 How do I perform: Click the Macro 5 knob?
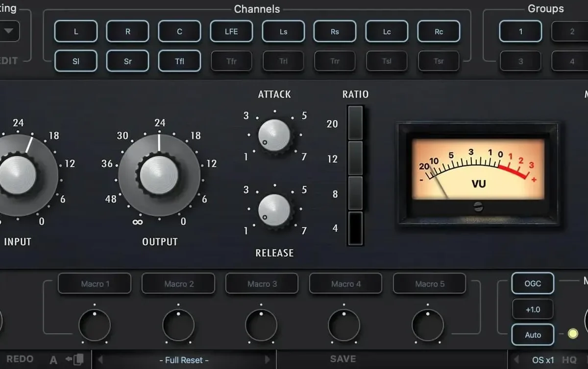pyautogui.click(x=428, y=325)
